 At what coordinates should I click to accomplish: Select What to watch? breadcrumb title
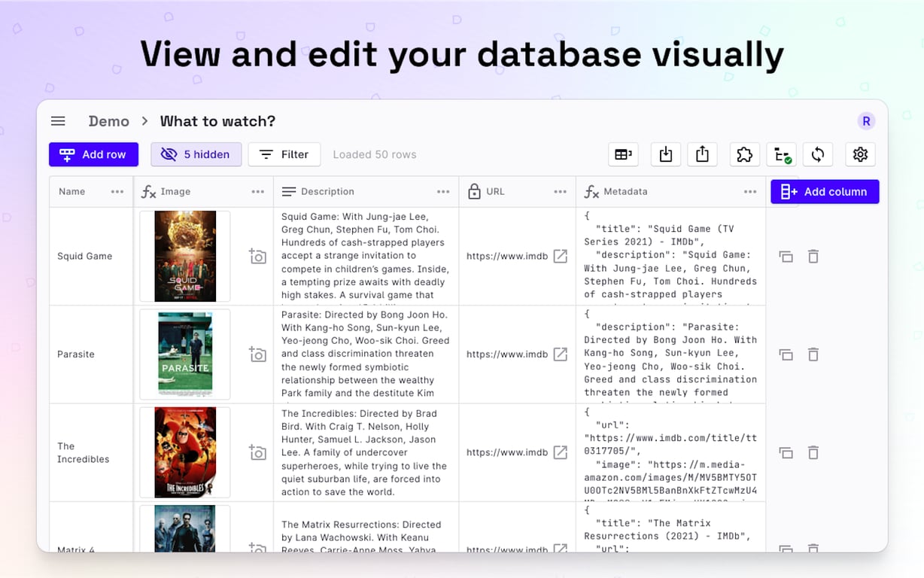(217, 121)
